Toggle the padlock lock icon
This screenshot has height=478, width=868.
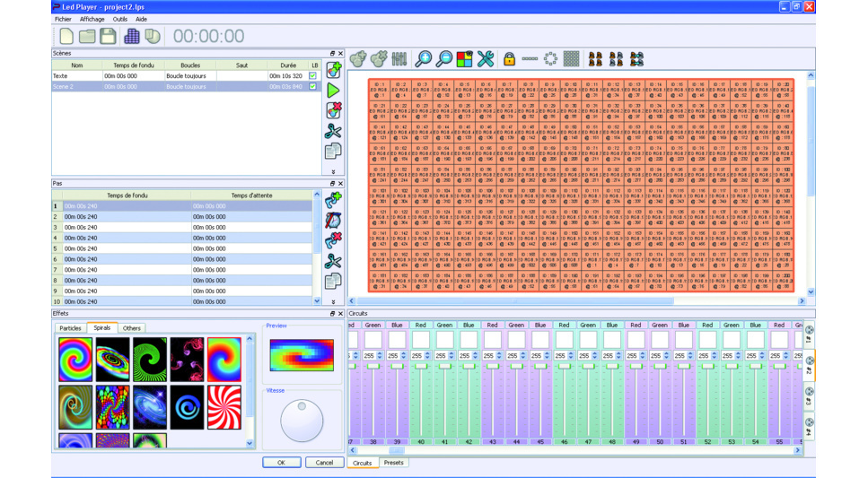pos(509,58)
